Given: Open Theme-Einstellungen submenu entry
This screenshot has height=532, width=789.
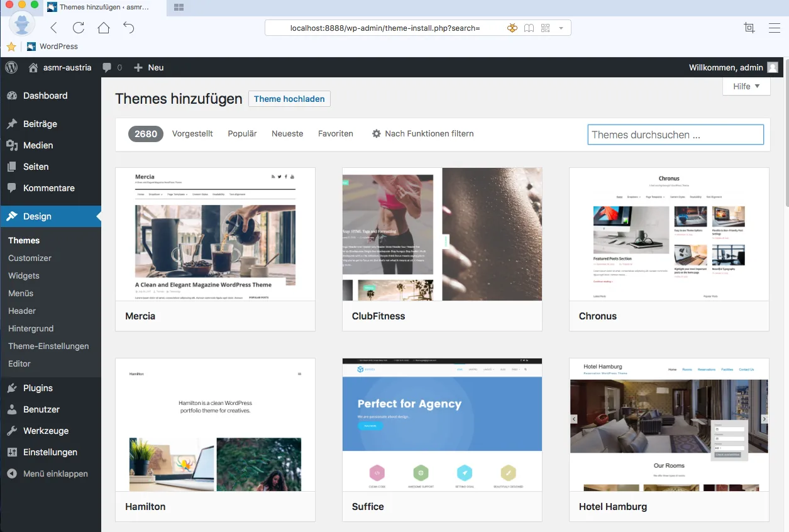Looking at the screenshot, I should pyautogui.click(x=48, y=346).
